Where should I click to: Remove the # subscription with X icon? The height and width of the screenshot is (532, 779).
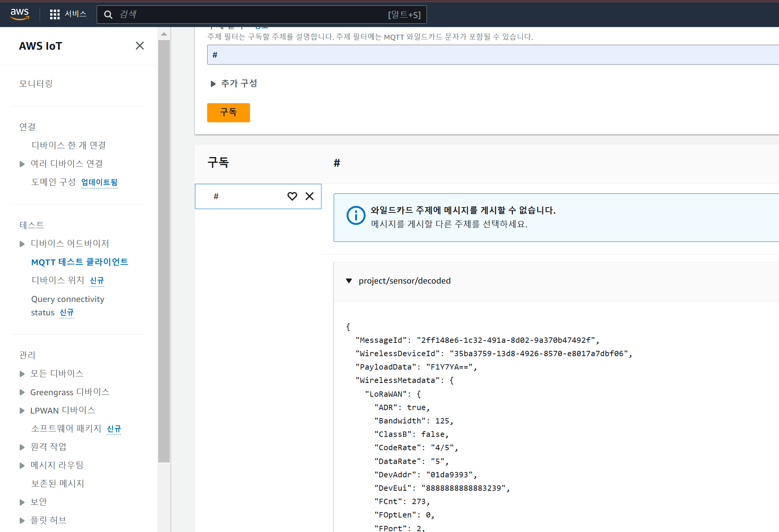click(310, 196)
